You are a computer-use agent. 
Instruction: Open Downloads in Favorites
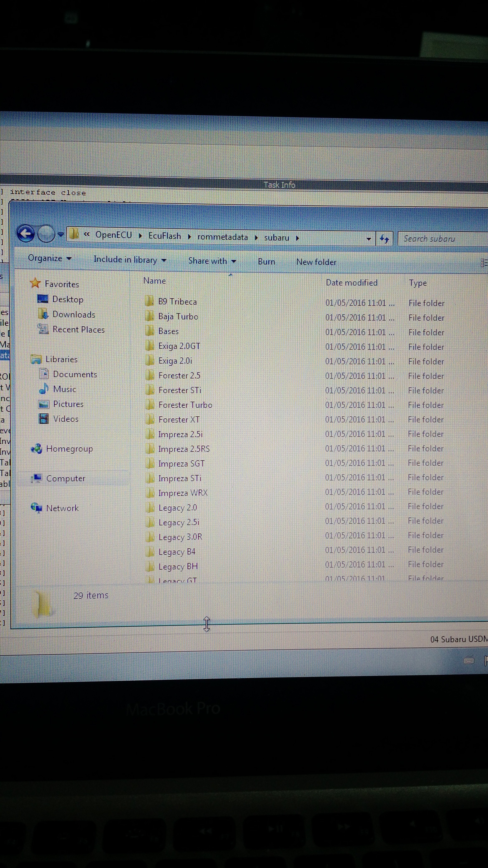tap(67, 314)
